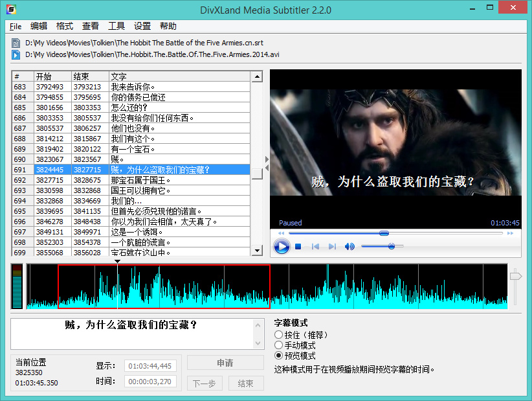Open the 格式 menu
Screen dimensions: 532x401
65,26
